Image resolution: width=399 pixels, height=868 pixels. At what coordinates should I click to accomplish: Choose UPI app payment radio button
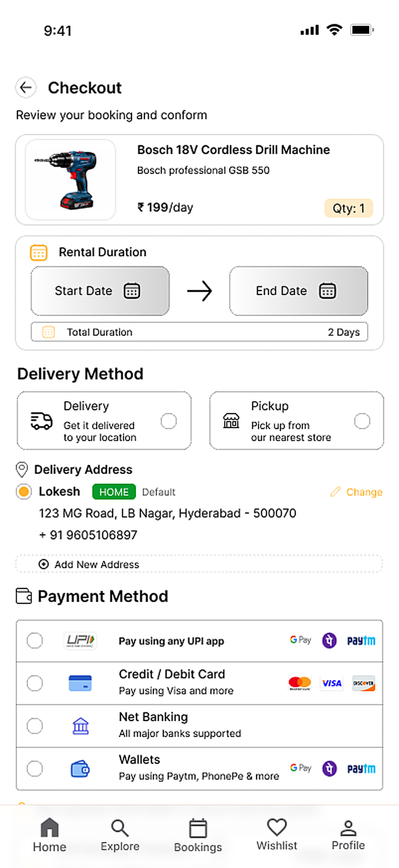click(x=35, y=640)
